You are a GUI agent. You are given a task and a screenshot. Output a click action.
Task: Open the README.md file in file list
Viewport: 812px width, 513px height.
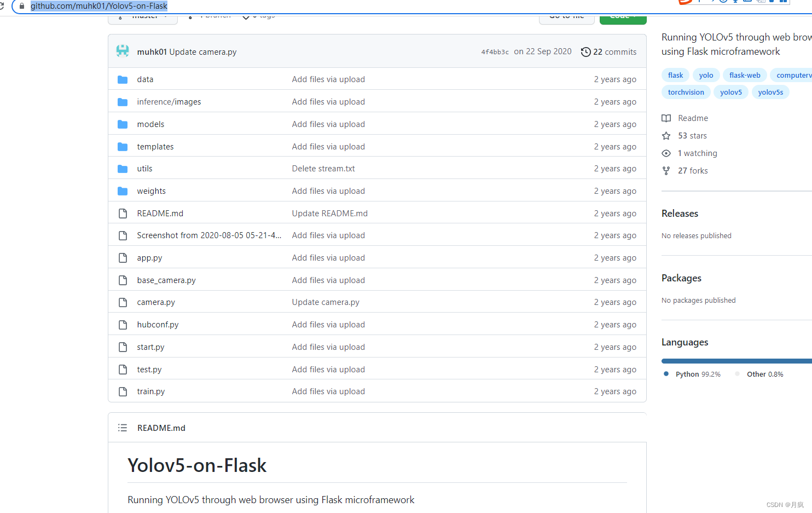[x=160, y=214]
